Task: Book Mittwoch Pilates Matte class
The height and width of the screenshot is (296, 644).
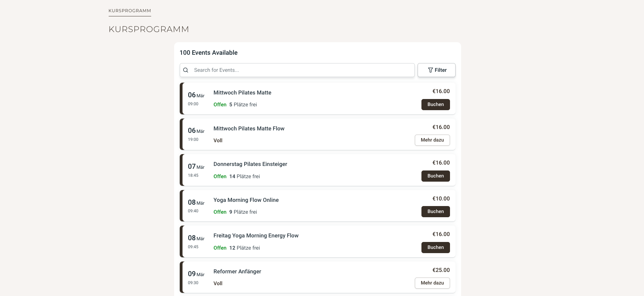Action: tap(435, 105)
